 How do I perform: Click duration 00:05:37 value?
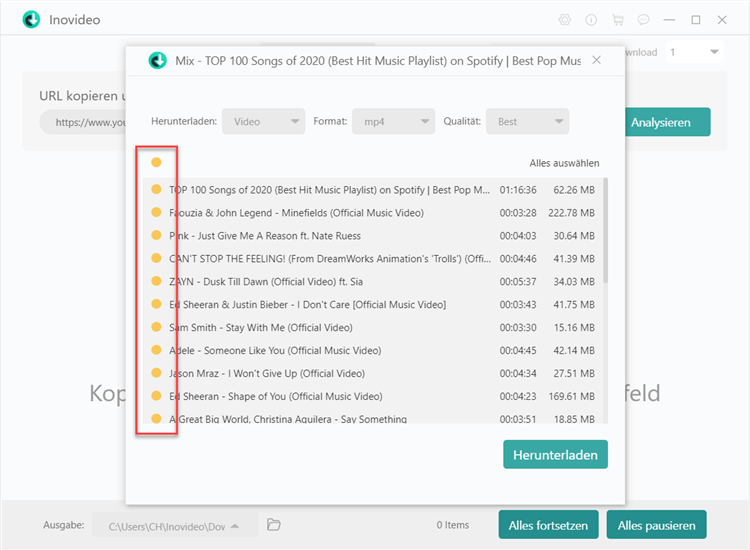[518, 282]
